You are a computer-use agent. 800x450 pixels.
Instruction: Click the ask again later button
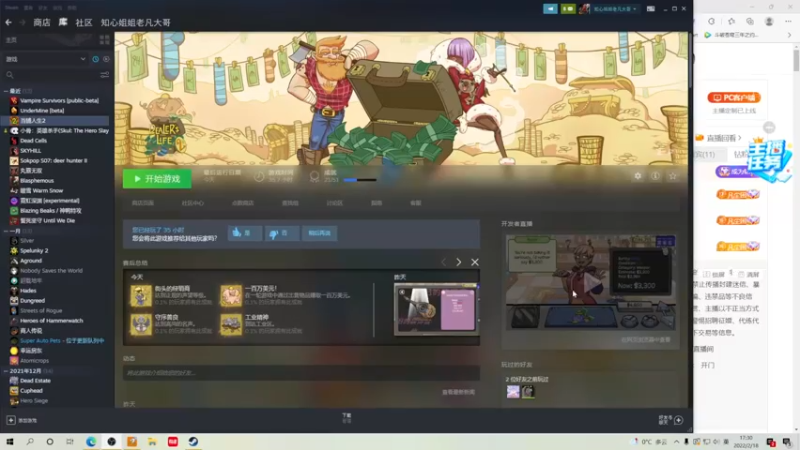pos(319,233)
